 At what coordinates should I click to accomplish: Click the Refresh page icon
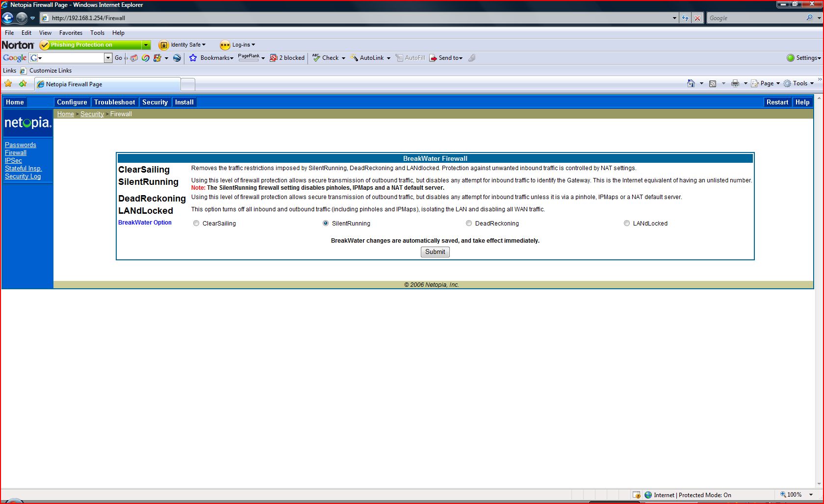[x=685, y=18]
